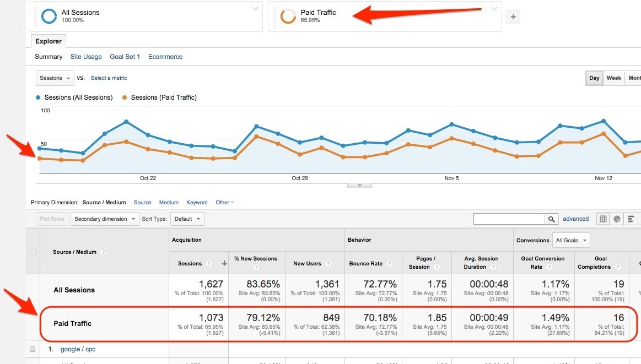Image resolution: width=641 pixels, height=364 pixels.
Task: Click Sessions column sort arrow
Action: tap(224, 264)
